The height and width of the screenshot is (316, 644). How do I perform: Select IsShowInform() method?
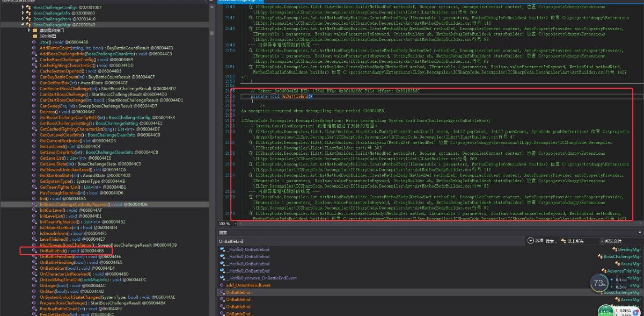click(73, 233)
